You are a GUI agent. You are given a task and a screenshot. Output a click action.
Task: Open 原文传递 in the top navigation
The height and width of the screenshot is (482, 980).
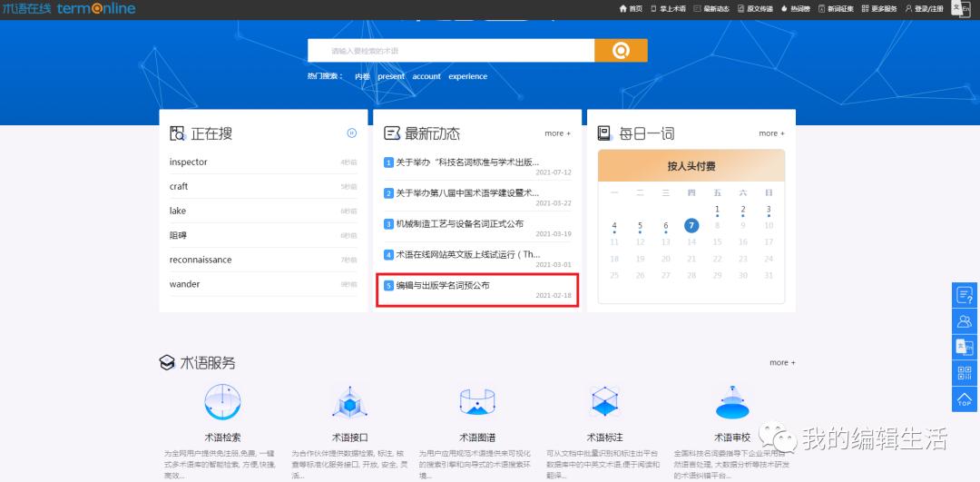pyautogui.click(x=755, y=9)
